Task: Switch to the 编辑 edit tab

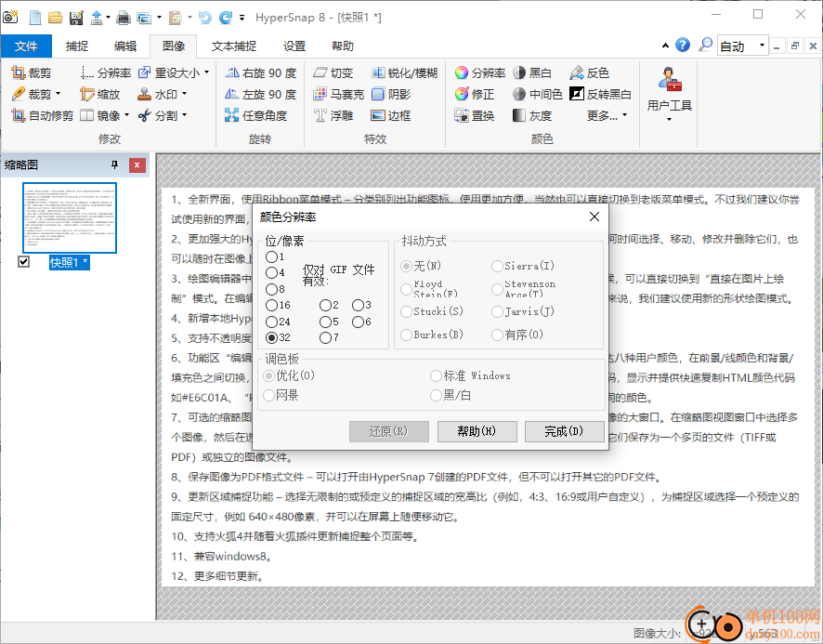Action: 124,46
